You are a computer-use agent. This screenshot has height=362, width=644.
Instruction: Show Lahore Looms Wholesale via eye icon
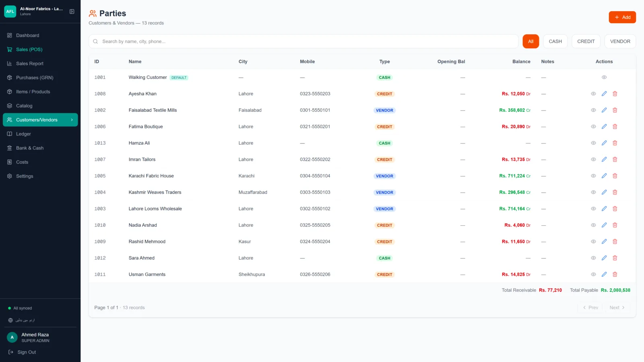tap(593, 209)
